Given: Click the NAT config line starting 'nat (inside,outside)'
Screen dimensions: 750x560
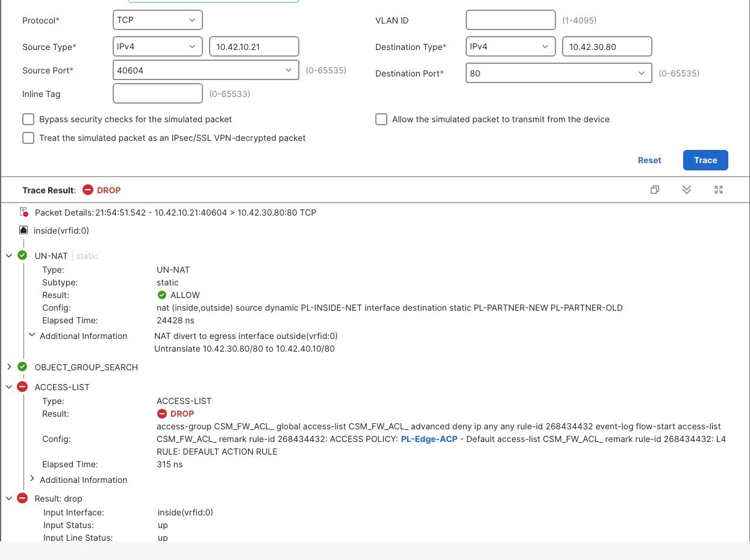Looking at the screenshot, I should click(390, 308).
